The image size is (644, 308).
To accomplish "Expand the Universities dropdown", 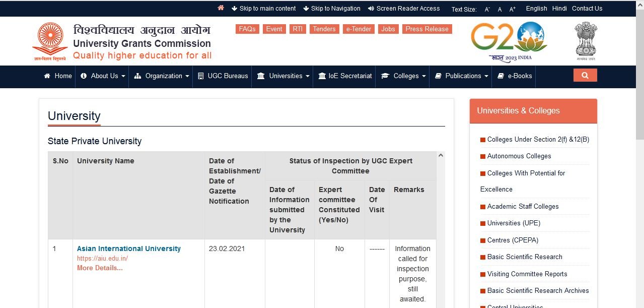I will 283,76.
